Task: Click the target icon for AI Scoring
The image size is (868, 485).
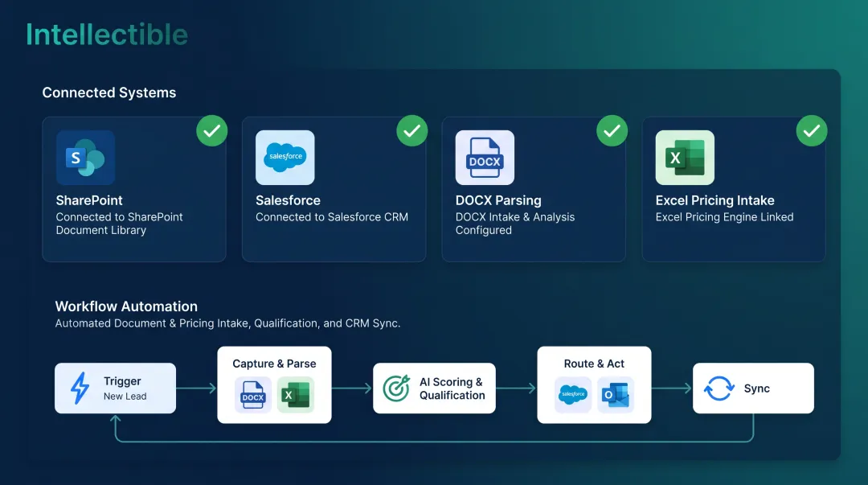Action: tap(396, 388)
